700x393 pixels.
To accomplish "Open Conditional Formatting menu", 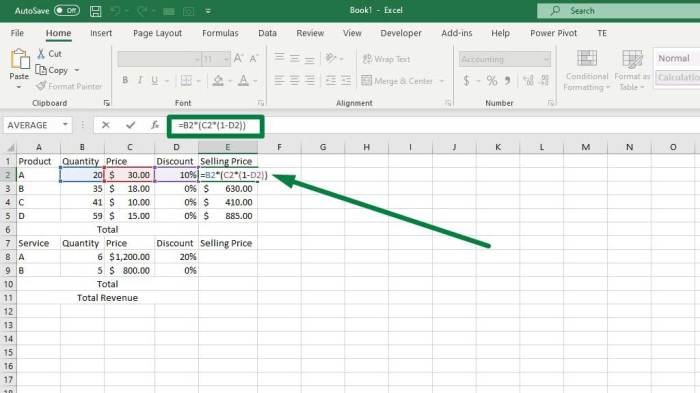I will coord(586,70).
